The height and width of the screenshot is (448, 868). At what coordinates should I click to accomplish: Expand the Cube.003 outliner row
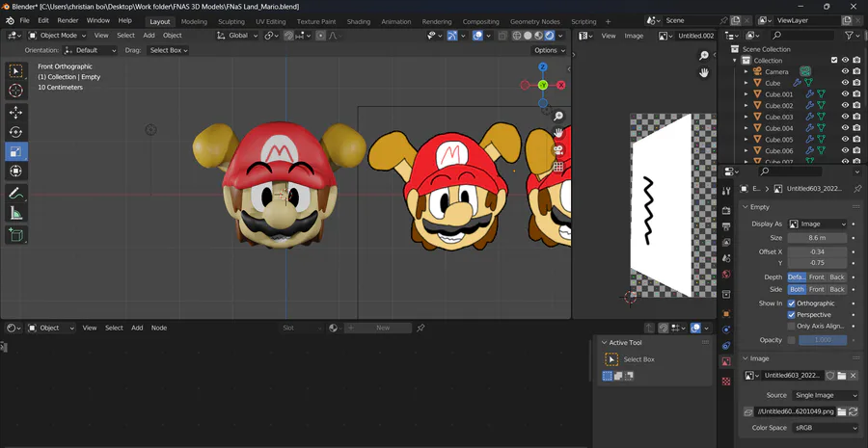pos(746,117)
